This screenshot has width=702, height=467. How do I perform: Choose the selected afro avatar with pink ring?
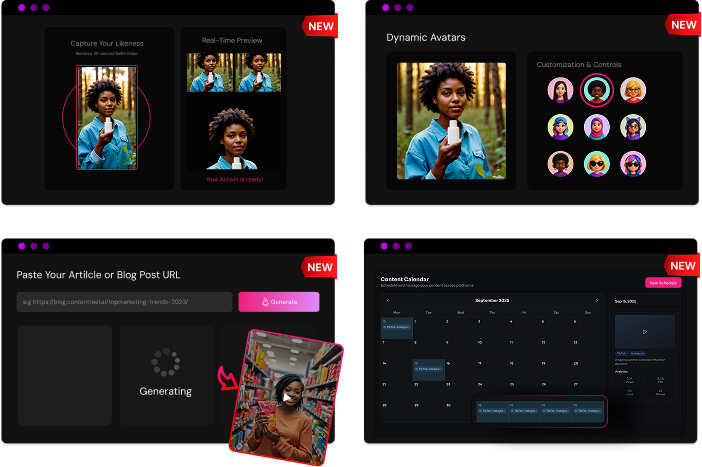597,90
